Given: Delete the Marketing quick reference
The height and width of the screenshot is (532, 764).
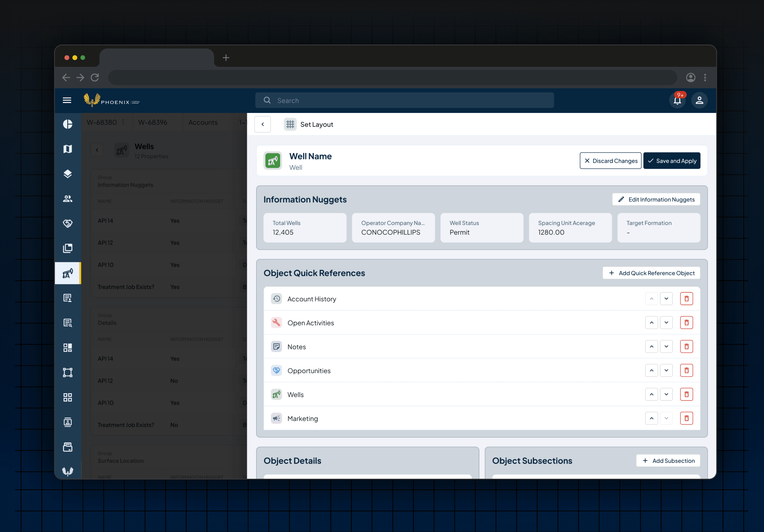Looking at the screenshot, I should 686,418.
